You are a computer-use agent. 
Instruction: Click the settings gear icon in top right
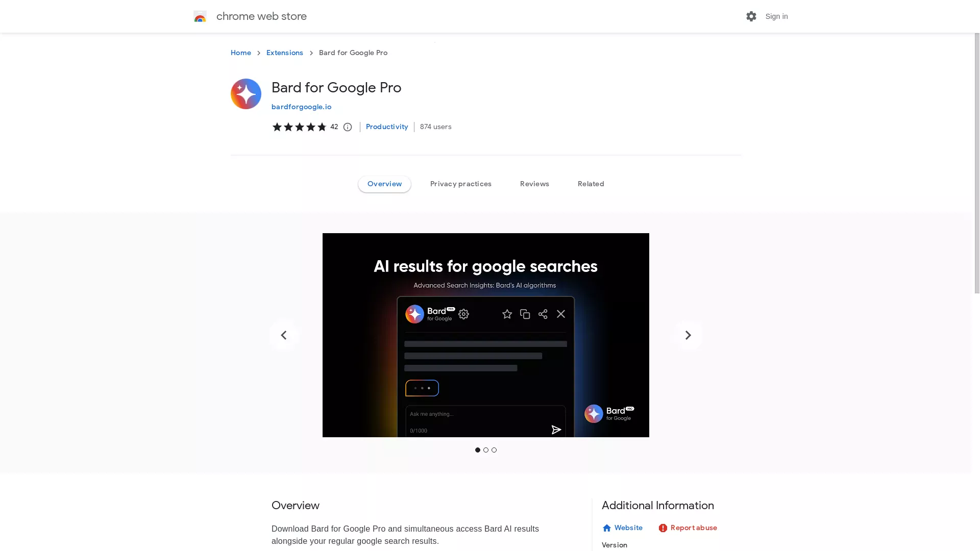[x=751, y=16]
